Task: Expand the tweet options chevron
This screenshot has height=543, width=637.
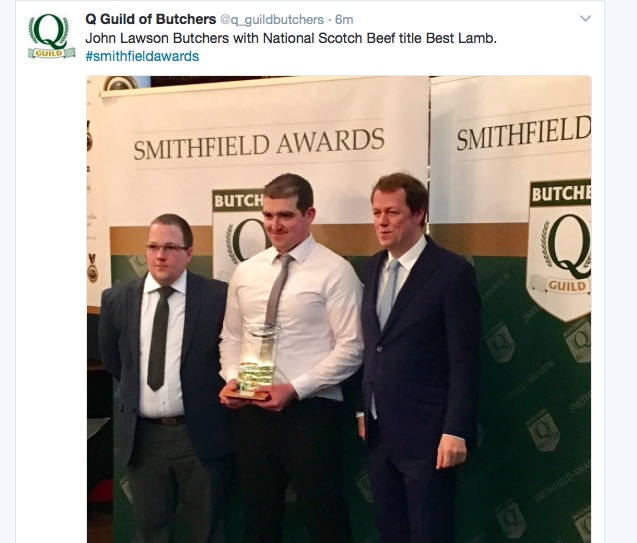Action: tap(585, 19)
